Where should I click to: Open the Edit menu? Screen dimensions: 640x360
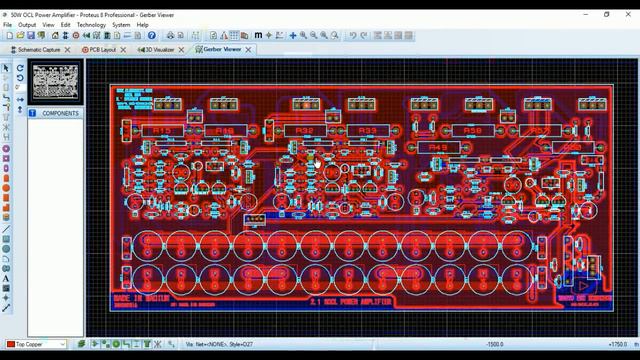coord(65,25)
